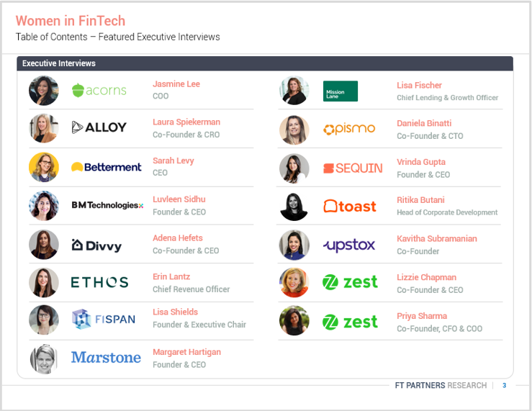
Task: Click Margaret Hartigan's name
Action: [x=186, y=352]
